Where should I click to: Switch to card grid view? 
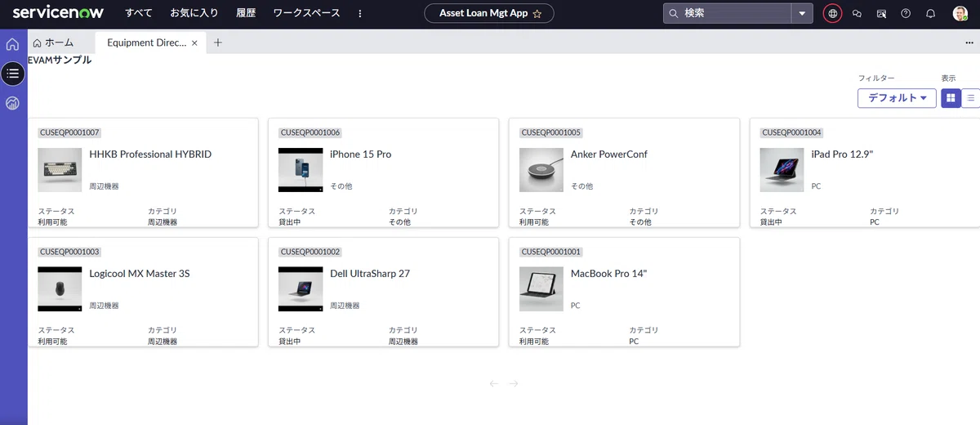click(951, 98)
